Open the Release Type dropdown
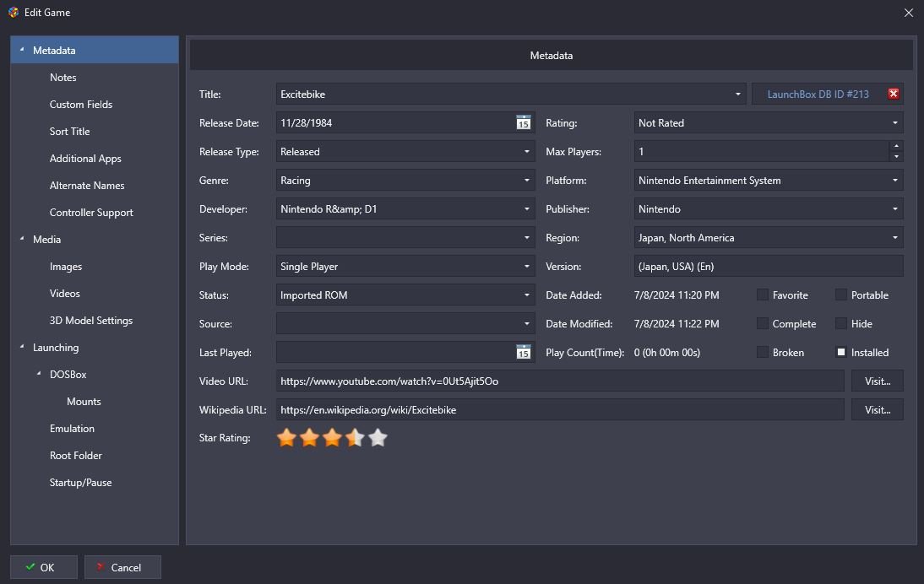Image resolution: width=924 pixels, height=584 pixels. click(527, 151)
